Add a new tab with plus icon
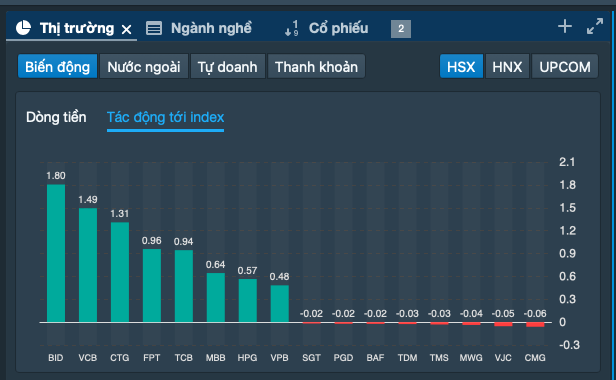Screen dimensions: 616x380 point(565,26)
